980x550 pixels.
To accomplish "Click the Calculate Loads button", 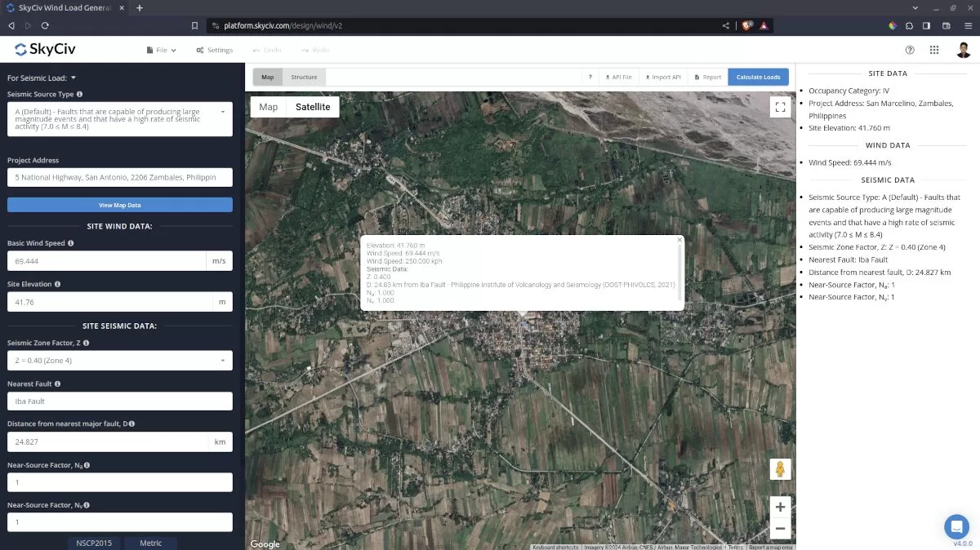I will click(x=758, y=77).
